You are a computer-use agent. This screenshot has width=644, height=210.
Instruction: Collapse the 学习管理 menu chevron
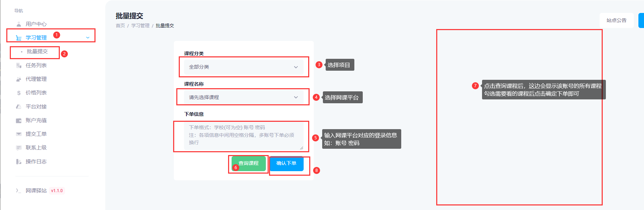click(x=88, y=38)
